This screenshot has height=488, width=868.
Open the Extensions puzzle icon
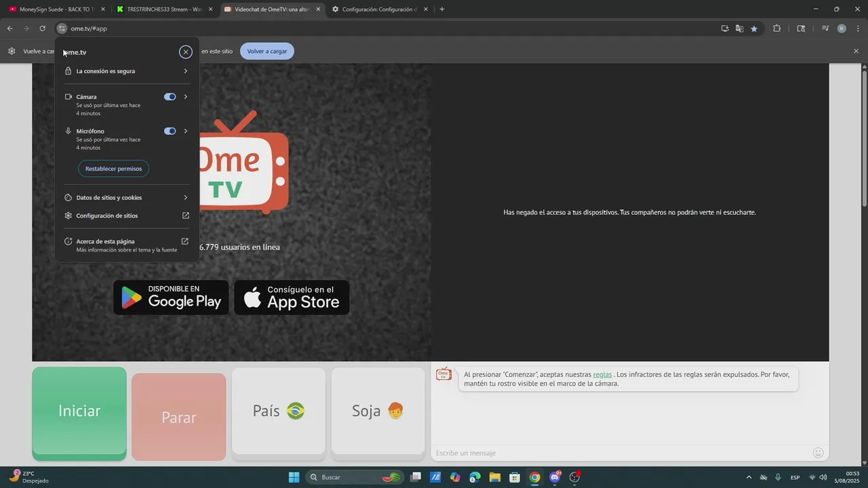point(777,28)
